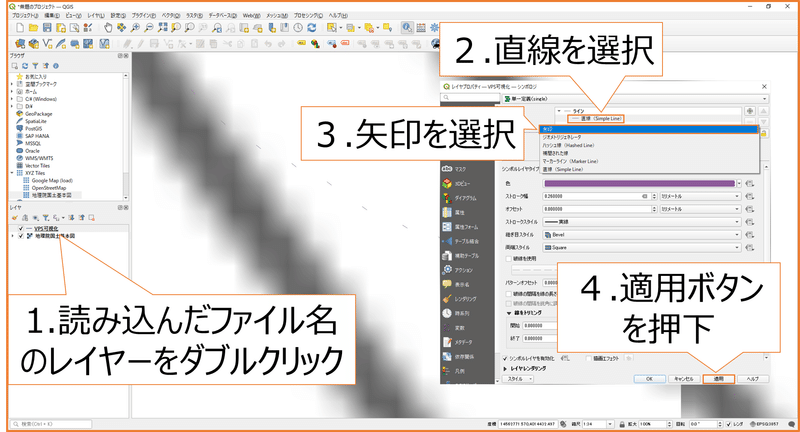Screen dimensions: 800x432
Task: Open the 属性フォーム section in the sidebar
Action: pos(466,227)
